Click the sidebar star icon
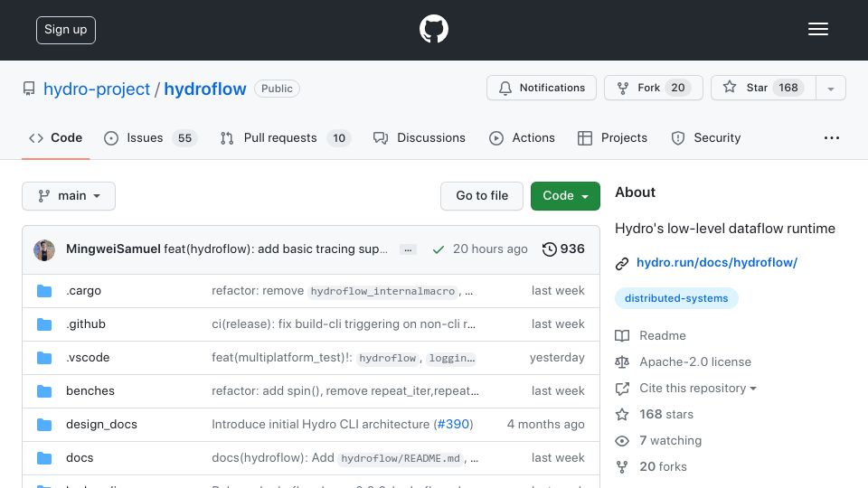Image resolution: width=868 pixels, height=488 pixels. 622,415
